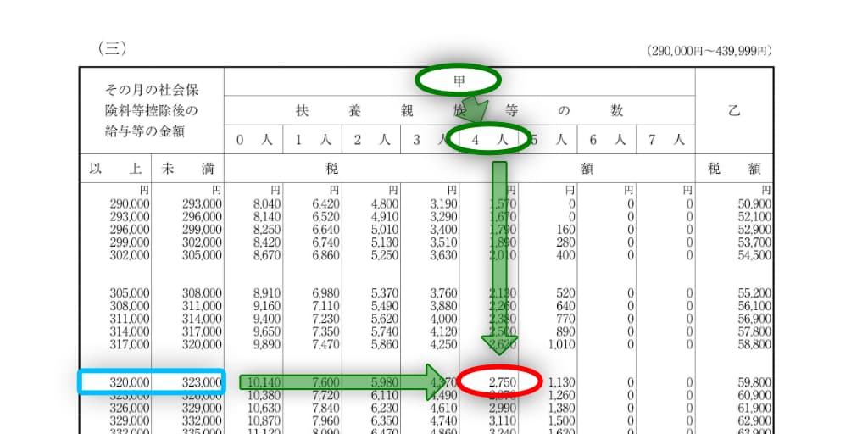Viewport: 868px width, 434px height.
Task: Select the 0人 dependents column header
Action: [254, 140]
